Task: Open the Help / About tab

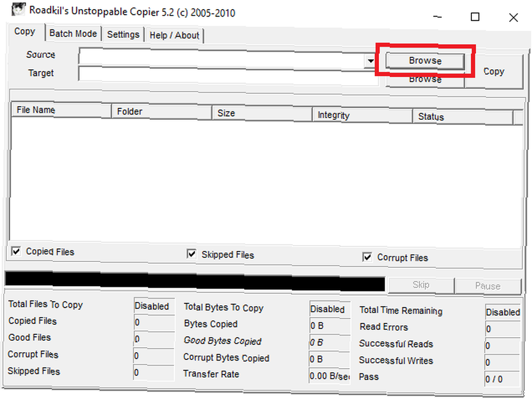Action: (174, 35)
